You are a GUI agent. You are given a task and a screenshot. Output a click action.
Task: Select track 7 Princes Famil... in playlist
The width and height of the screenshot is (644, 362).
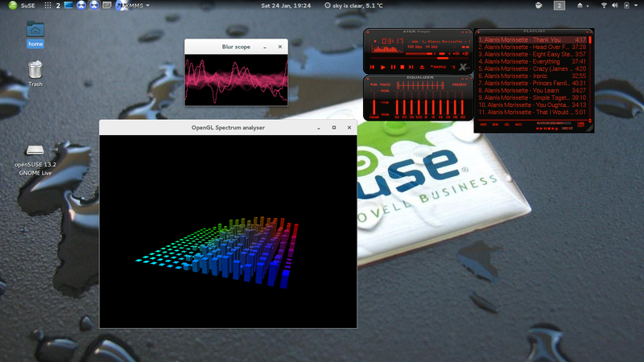(x=532, y=84)
